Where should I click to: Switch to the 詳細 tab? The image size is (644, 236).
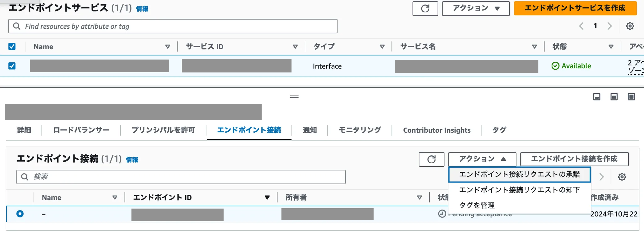[24, 130]
